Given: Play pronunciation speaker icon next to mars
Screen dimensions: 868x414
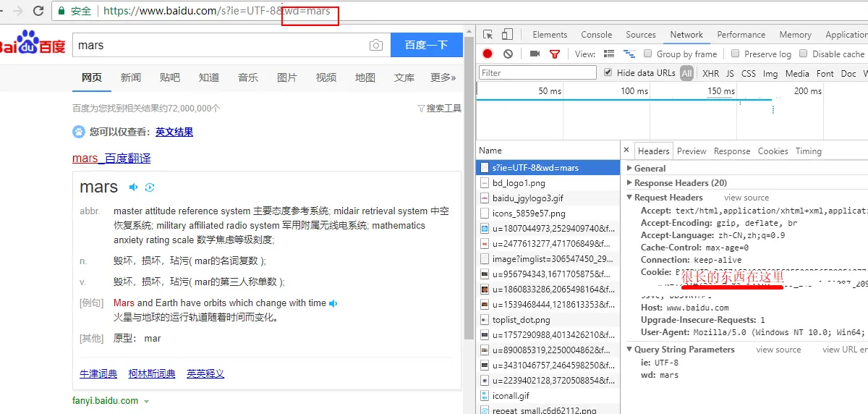Looking at the screenshot, I should coord(133,187).
